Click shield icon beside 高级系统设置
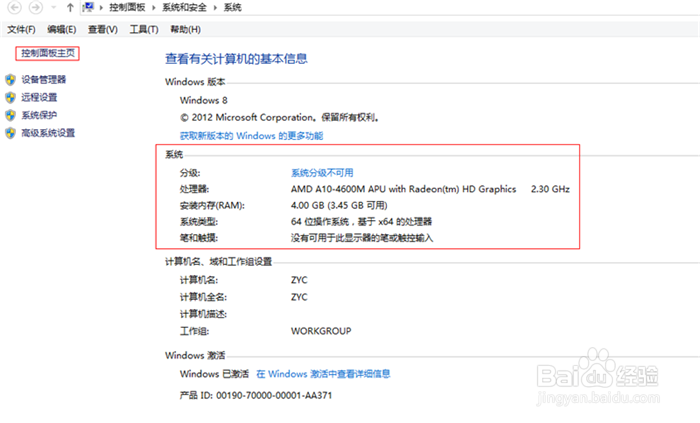Screen dimensions: 700x423 pos(10,133)
